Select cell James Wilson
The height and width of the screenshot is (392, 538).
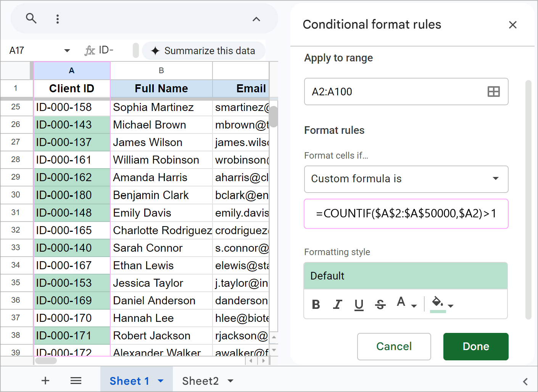point(161,142)
